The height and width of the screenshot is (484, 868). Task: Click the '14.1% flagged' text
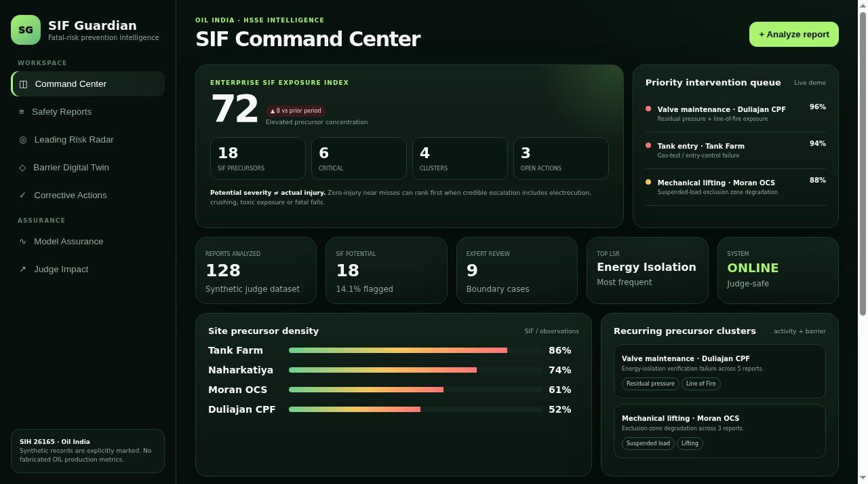click(x=364, y=289)
